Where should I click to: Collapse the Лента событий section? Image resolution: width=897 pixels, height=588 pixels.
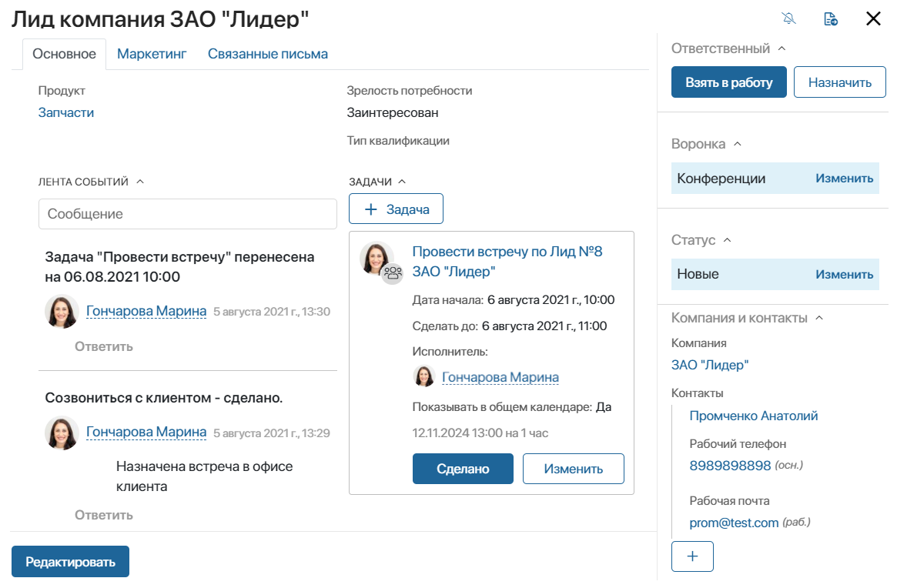click(x=140, y=182)
